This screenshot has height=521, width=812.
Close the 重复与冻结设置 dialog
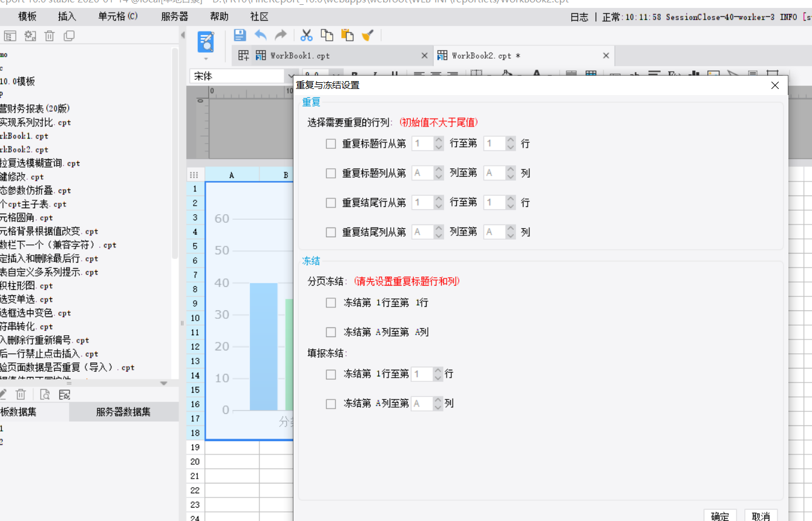(775, 85)
